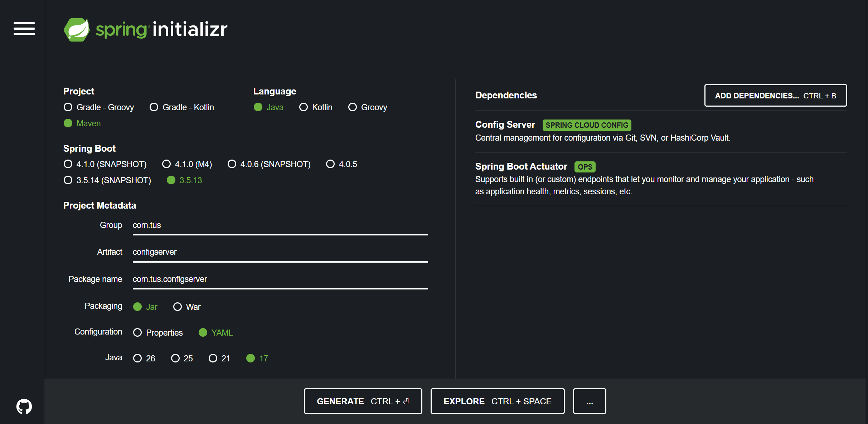868x424 pixels.
Task: Focus the Group input field
Action: [x=280, y=225]
